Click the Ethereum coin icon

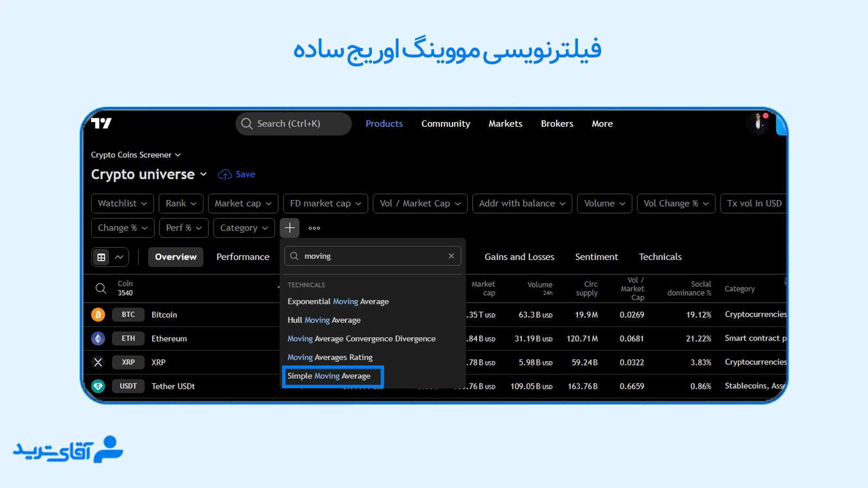point(98,338)
